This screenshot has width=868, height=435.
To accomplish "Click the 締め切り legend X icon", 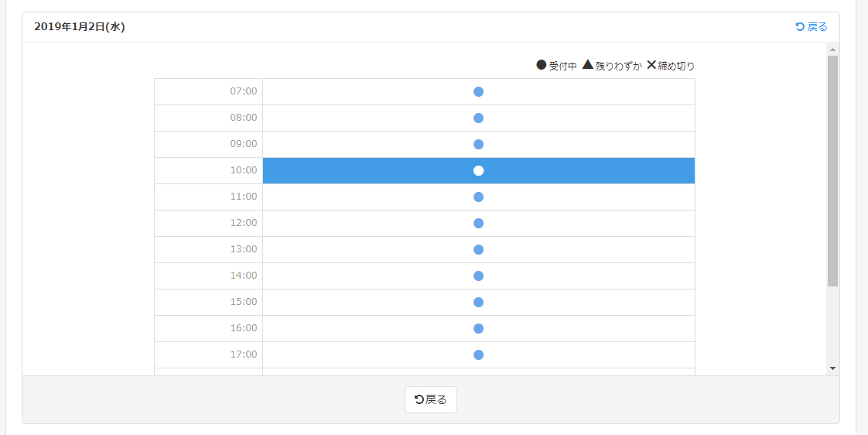I will pos(651,65).
